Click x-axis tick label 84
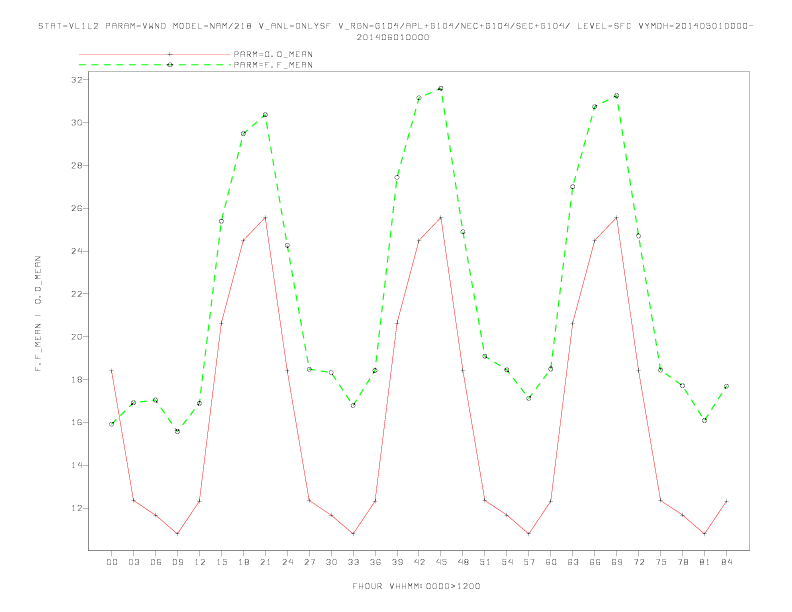The image size is (792, 612). tap(726, 562)
